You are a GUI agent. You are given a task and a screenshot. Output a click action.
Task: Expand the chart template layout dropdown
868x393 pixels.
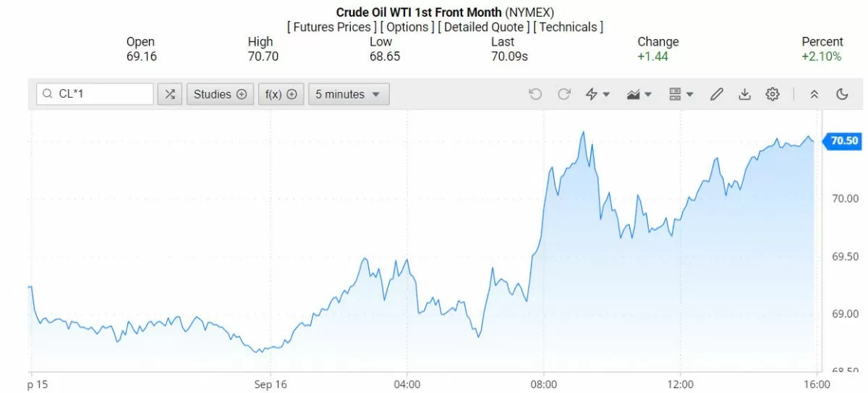681,94
